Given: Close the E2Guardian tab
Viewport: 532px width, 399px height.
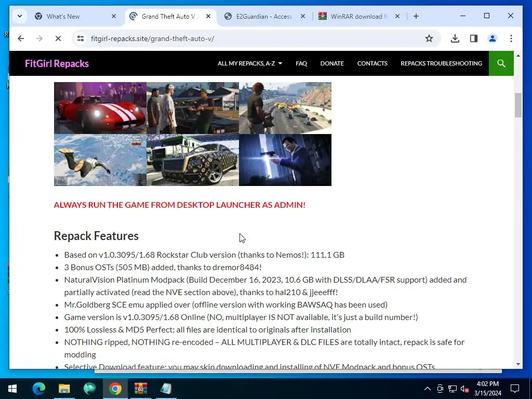Looking at the screenshot, I should 303,16.
